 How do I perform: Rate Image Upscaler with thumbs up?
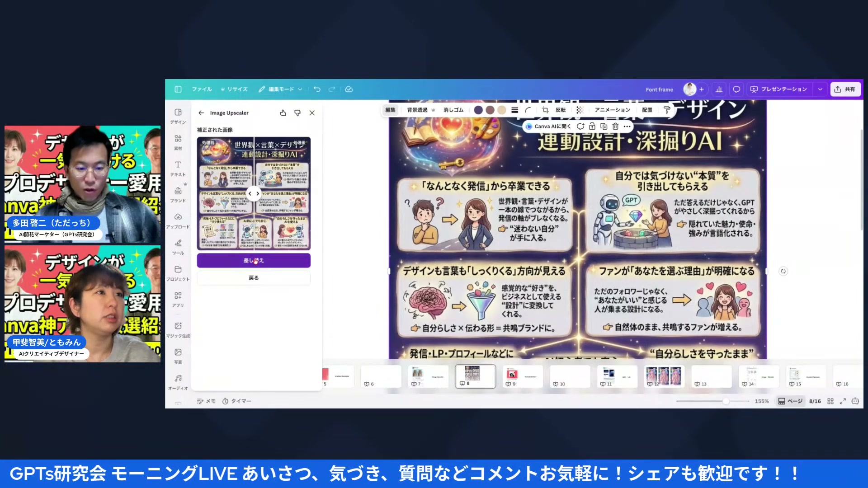283,113
